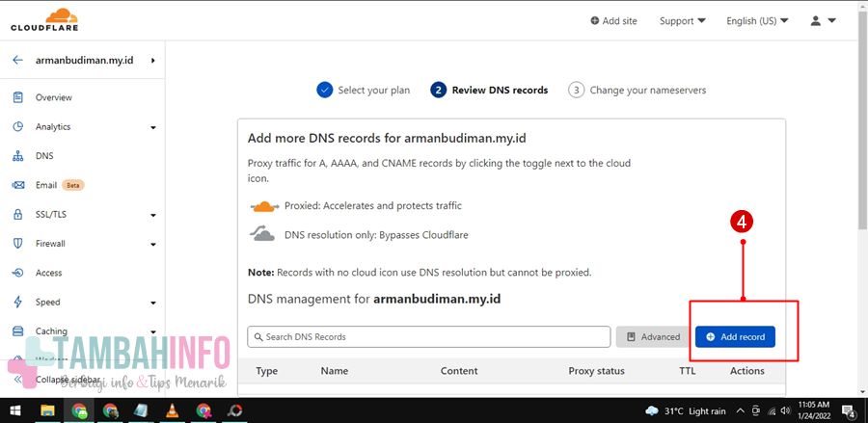This screenshot has width=868, height=423.
Task: Click the orange Proxied cloud icon
Action: [x=264, y=206]
